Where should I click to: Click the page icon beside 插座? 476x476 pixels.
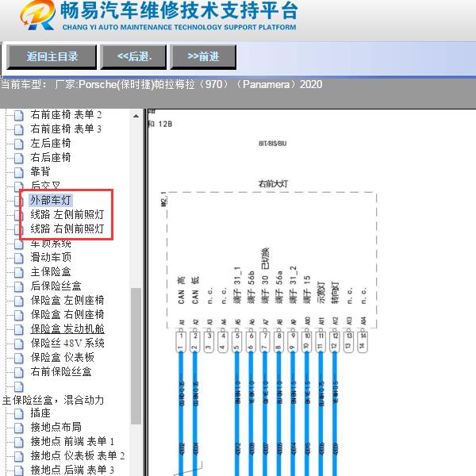(19, 413)
